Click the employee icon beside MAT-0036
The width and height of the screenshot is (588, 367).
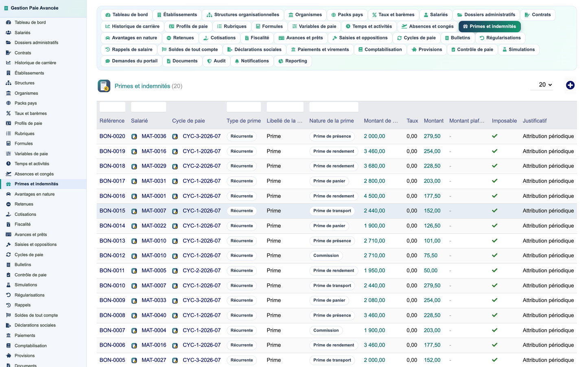pyautogui.click(x=134, y=137)
